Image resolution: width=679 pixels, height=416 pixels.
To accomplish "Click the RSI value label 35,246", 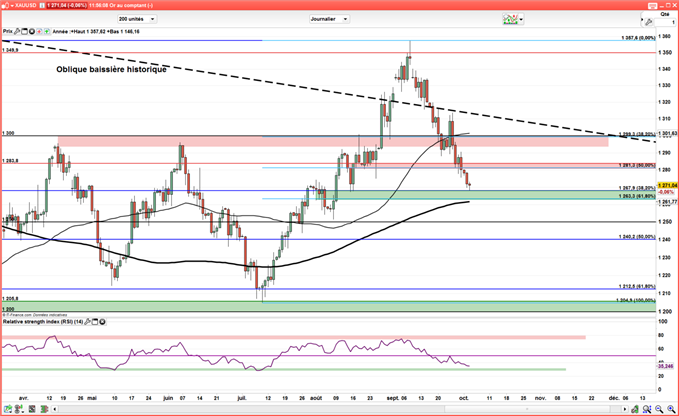I will point(666,366).
